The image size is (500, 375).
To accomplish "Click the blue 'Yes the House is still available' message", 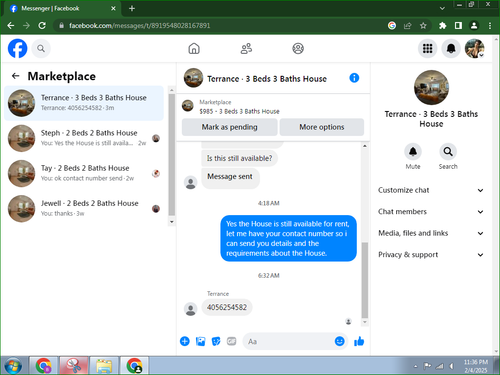I will tap(288, 238).
